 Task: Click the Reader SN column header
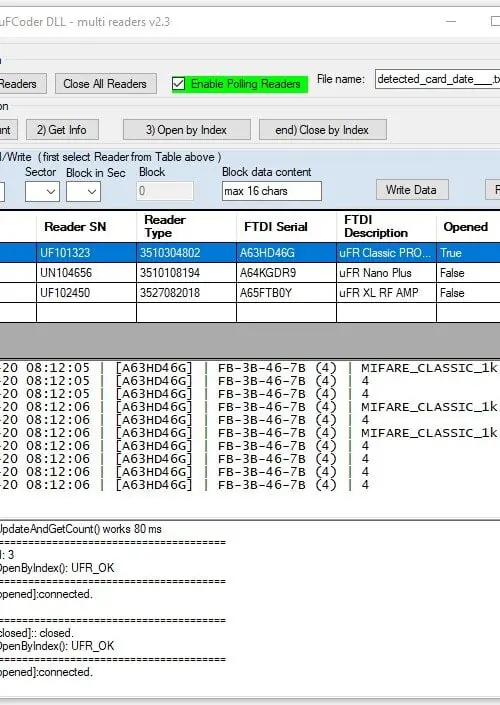pyautogui.click(x=86, y=227)
